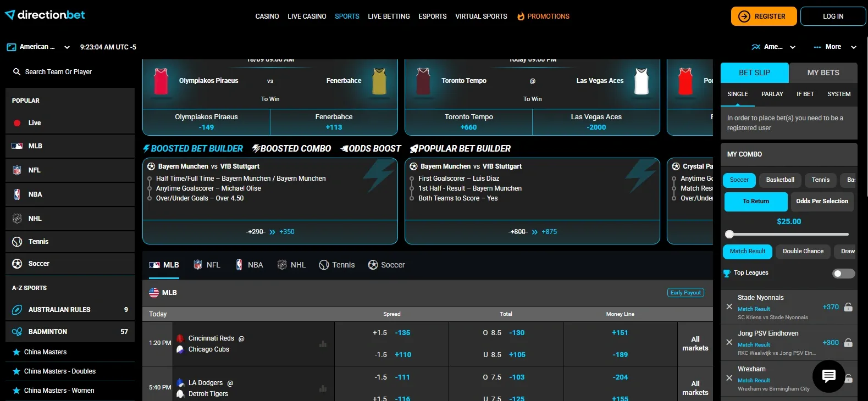Screen dimensions: 868x401
Task: Open the American odds format dropdown
Action: coord(38,47)
